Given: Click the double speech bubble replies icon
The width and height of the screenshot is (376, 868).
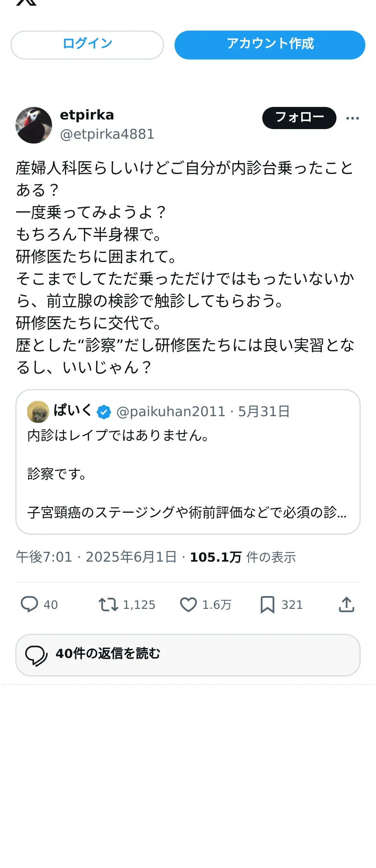Looking at the screenshot, I should [x=36, y=655].
